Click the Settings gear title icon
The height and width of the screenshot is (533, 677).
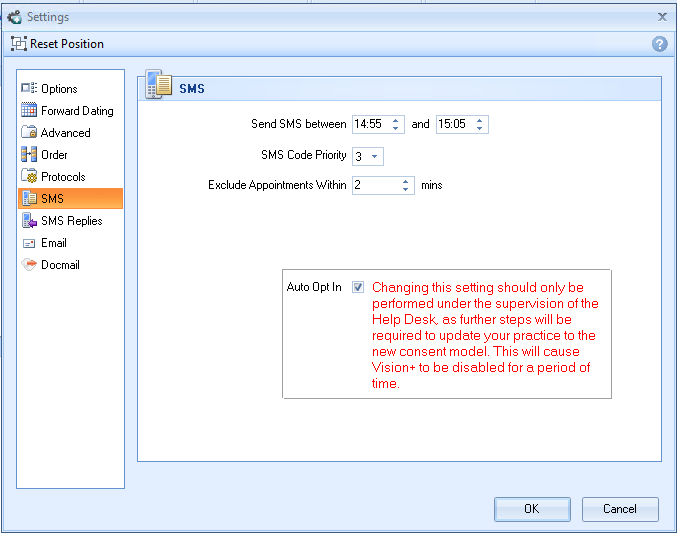pyautogui.click(x=14, y=17)
